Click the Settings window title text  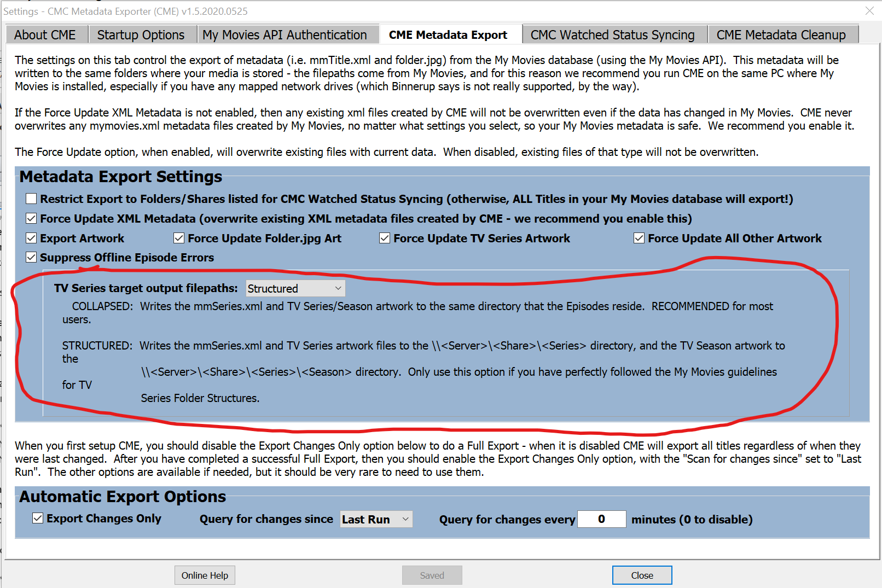point(125,11)
